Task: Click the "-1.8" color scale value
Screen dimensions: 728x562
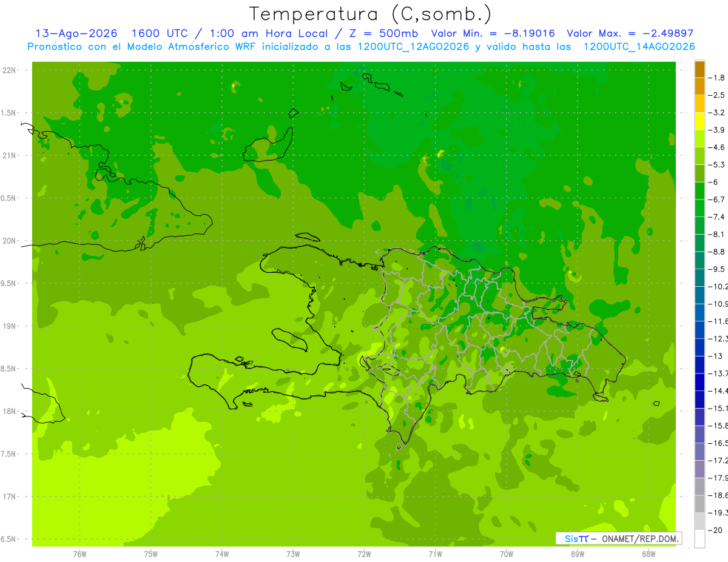Action: (x=717, y=78)
